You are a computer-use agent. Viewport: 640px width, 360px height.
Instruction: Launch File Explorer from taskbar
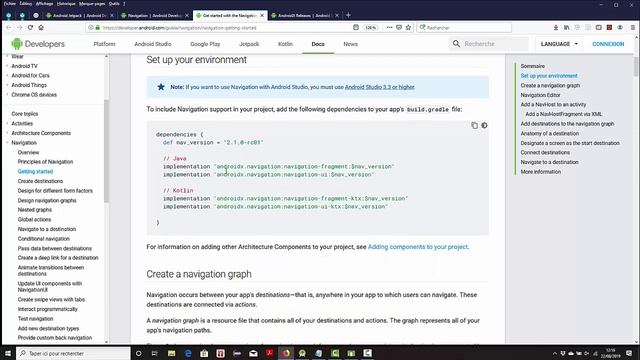(x=171, y=353)
